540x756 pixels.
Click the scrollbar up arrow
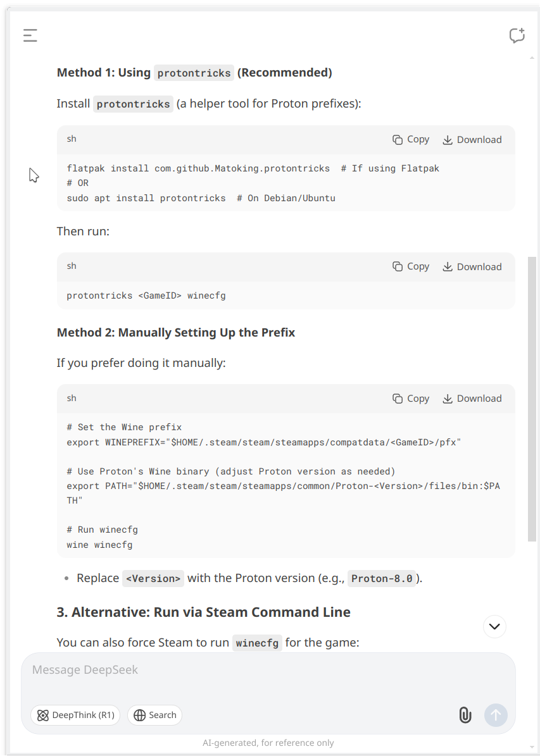pyautogui.click(x=532, y=58)
